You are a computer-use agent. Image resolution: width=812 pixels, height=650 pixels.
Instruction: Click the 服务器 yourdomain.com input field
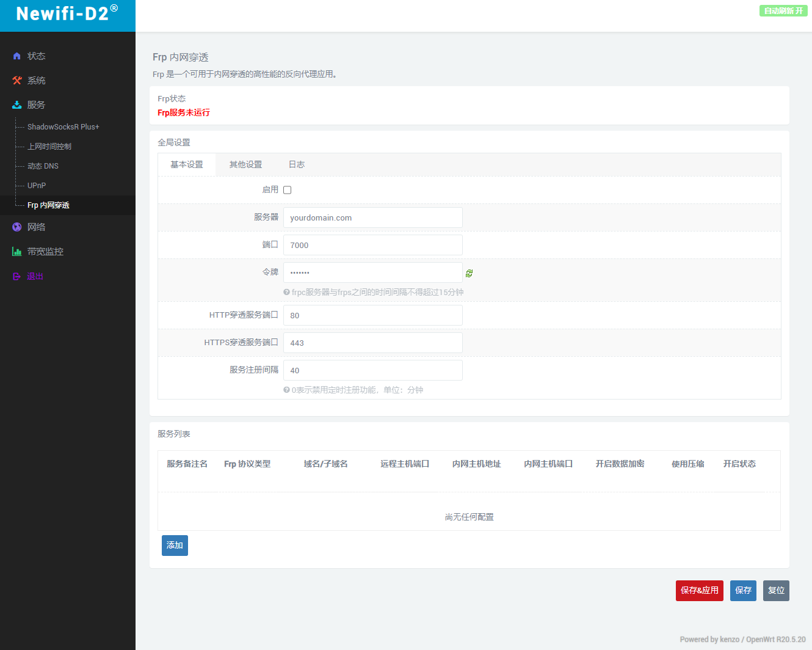click(x=372, y=217)
